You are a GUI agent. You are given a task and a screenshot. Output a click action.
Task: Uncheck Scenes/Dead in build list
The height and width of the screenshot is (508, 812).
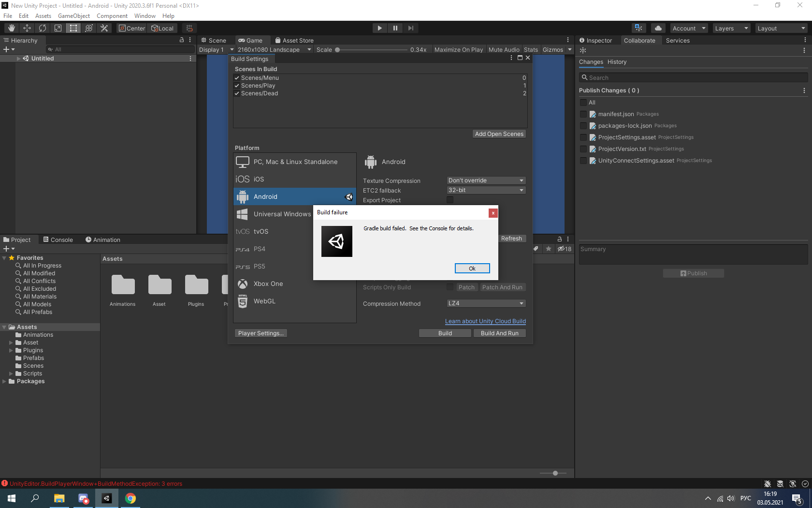(x=237, y=93)
